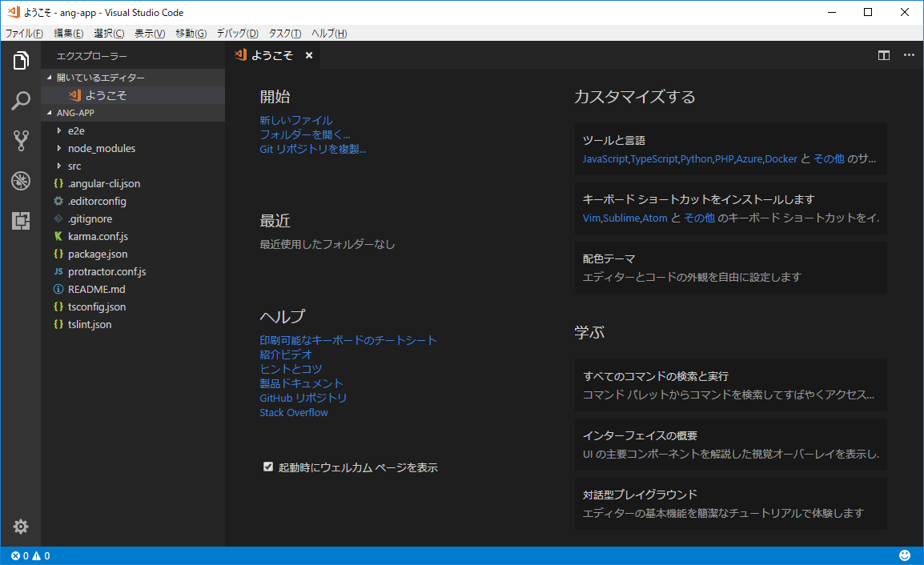Viewport: 924px width, 565px height.
Task: Open すべてのコマンドの検索と実行 card
Action: coord(731,385)
